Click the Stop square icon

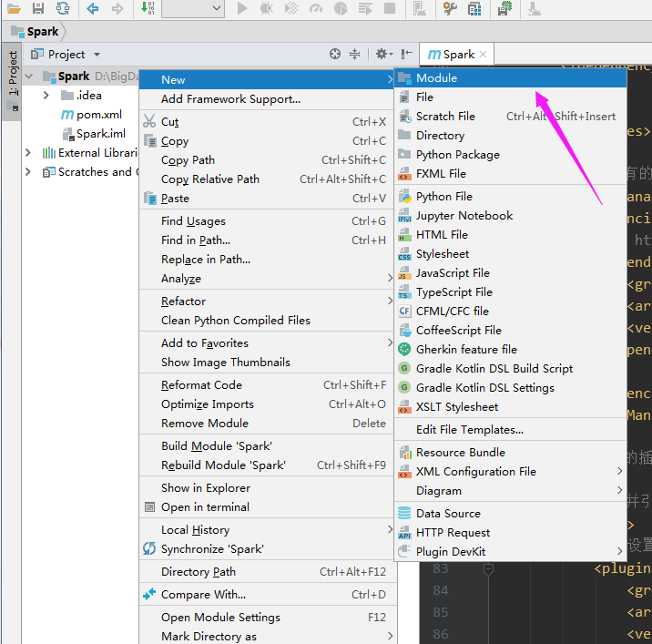click(390, 8)
